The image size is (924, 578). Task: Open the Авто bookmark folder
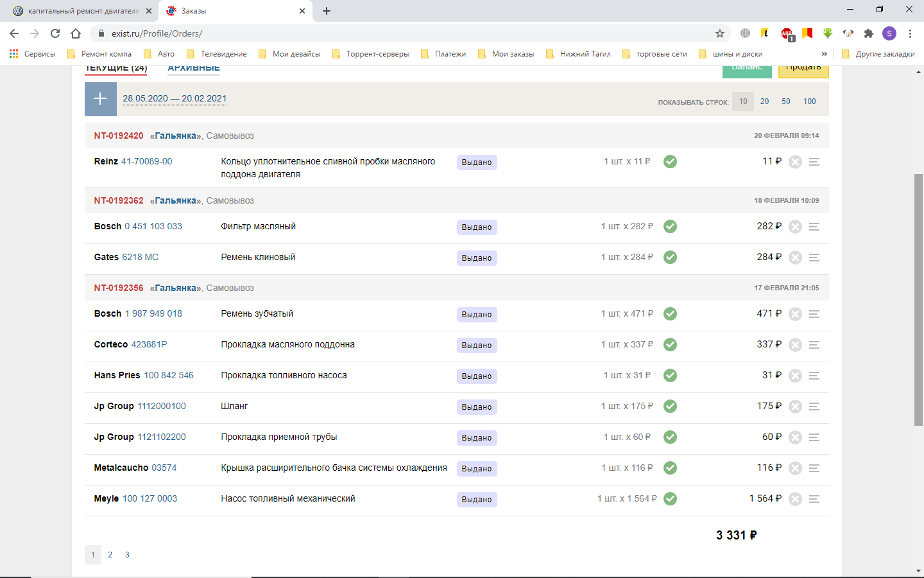click(159, 54)
